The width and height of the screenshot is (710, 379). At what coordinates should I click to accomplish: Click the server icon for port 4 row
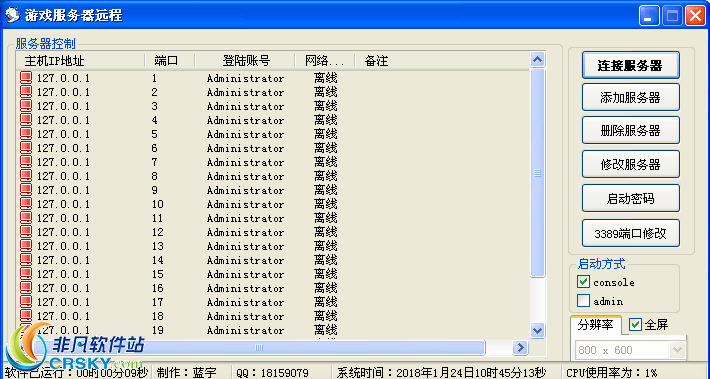click(26, 120)
